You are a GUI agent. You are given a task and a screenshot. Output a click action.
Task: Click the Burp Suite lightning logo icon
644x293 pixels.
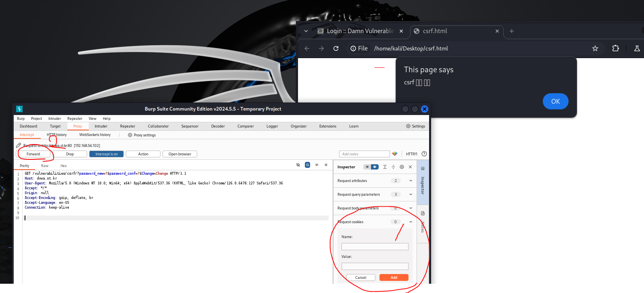pyautogui.click(x=19, y=109)
